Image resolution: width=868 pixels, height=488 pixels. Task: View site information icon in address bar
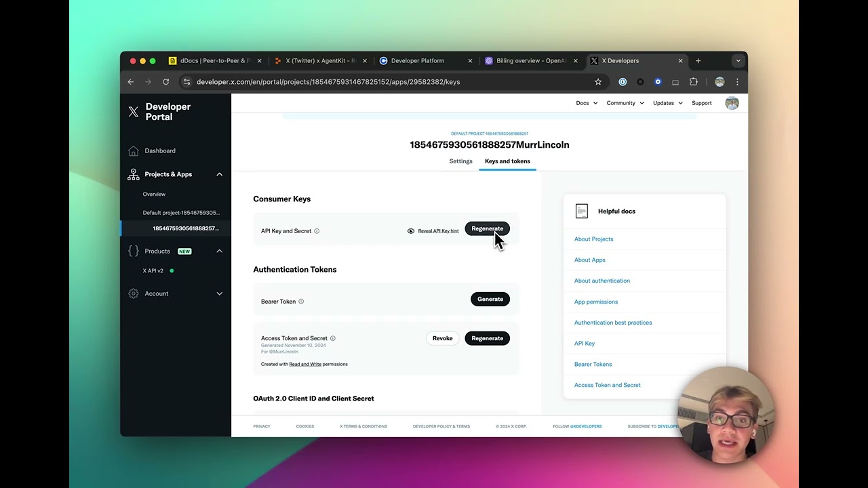pyautogui.click(x=187, y=82)
